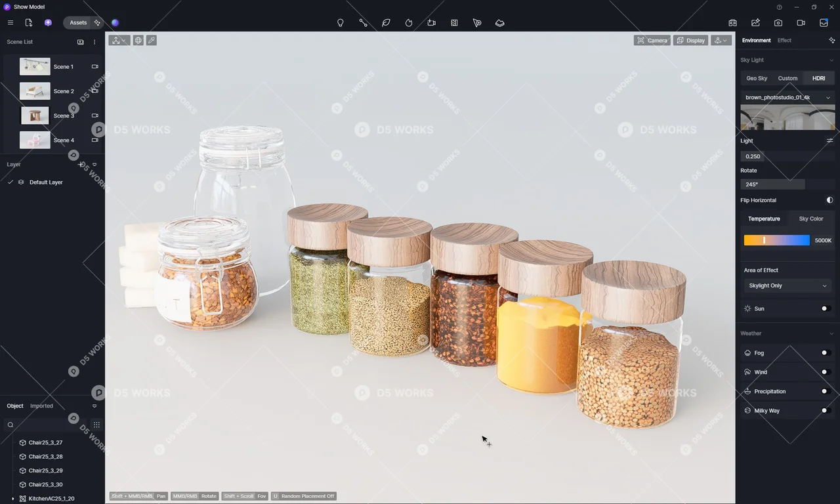Open the Skylight Only area dropdown
The width and height of the screenshot is (840, 504).
point(787,286)
